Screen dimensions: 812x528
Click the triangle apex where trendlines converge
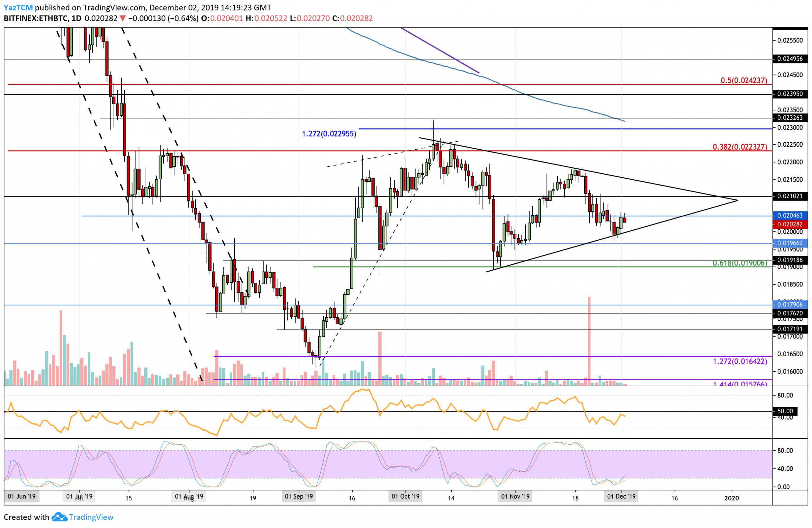(738, 200)
